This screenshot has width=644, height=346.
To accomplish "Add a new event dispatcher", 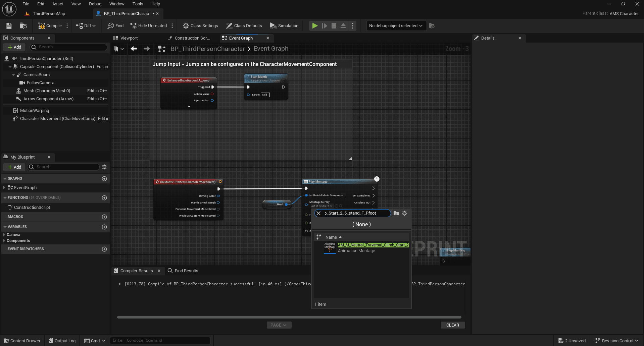I will click(x=104, y=249).
